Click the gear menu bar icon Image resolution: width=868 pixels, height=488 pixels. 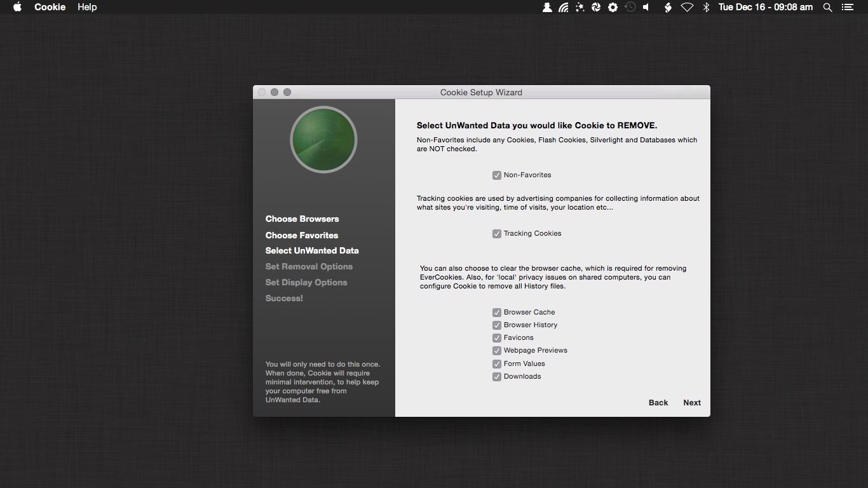(x=613, y=7)
